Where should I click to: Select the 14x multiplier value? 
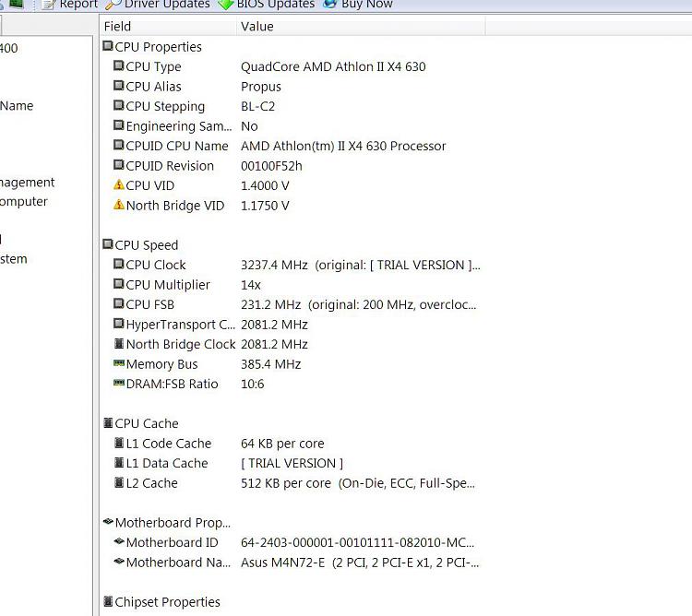[x=251, y=285]
